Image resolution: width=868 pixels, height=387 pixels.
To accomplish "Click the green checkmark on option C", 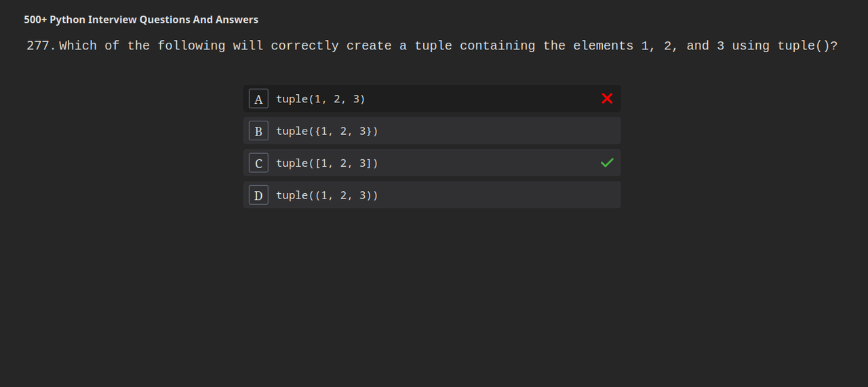I will (x=607, y=163).
